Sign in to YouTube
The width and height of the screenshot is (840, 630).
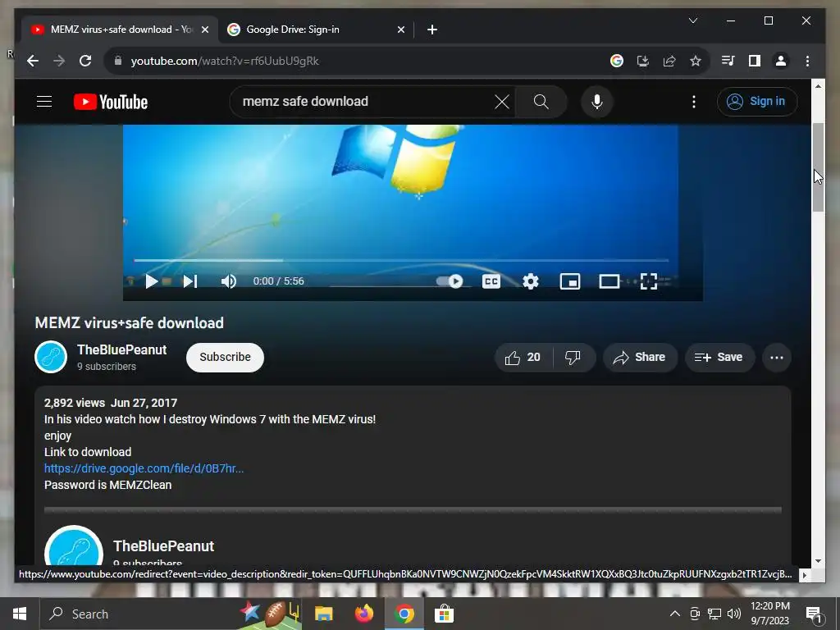point(757,101)
